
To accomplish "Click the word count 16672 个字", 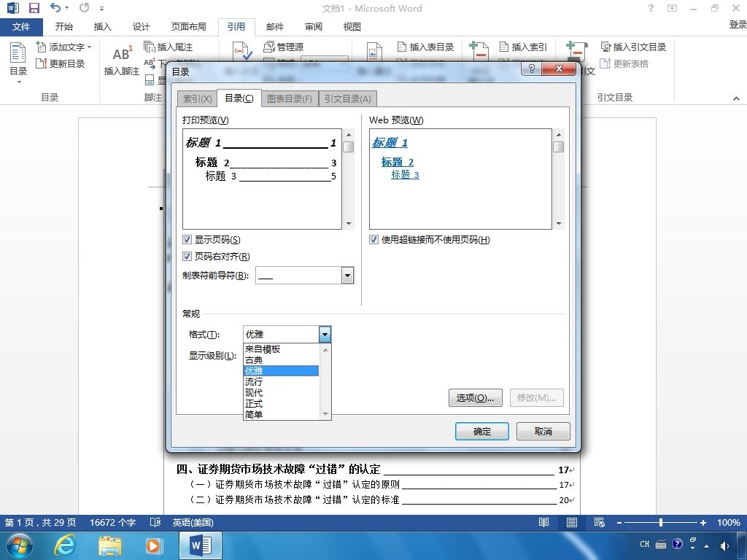I will [112, 522].
